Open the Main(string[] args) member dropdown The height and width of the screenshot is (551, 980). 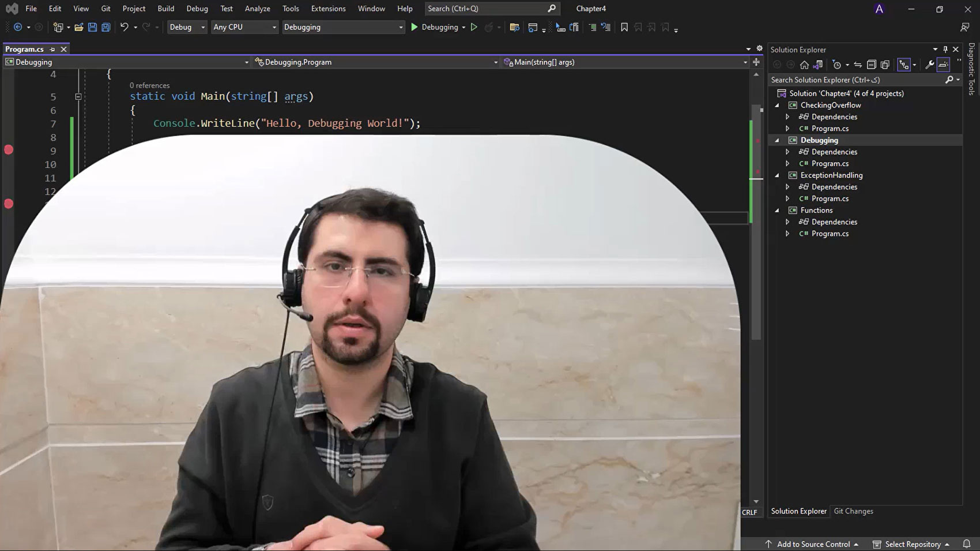(x=625, y=62)
